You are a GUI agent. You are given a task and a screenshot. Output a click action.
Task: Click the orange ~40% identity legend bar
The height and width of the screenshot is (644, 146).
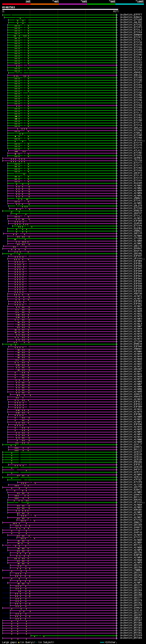coord(45,4)
